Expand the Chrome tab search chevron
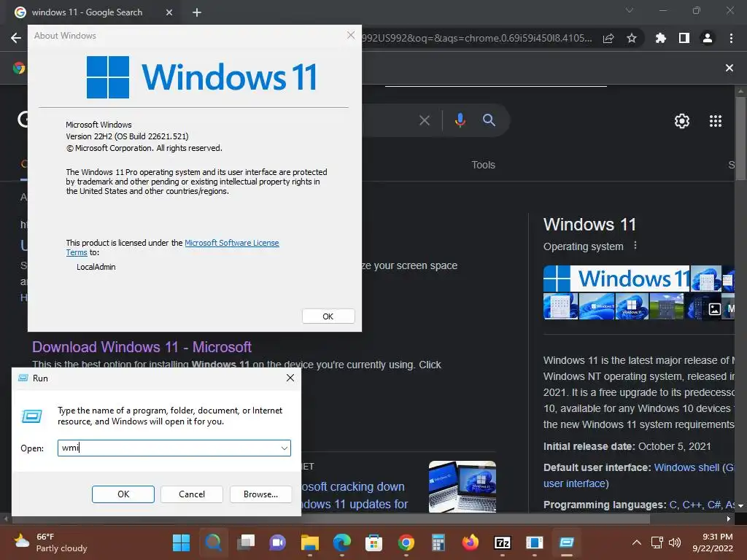 (x=630, y=10)
